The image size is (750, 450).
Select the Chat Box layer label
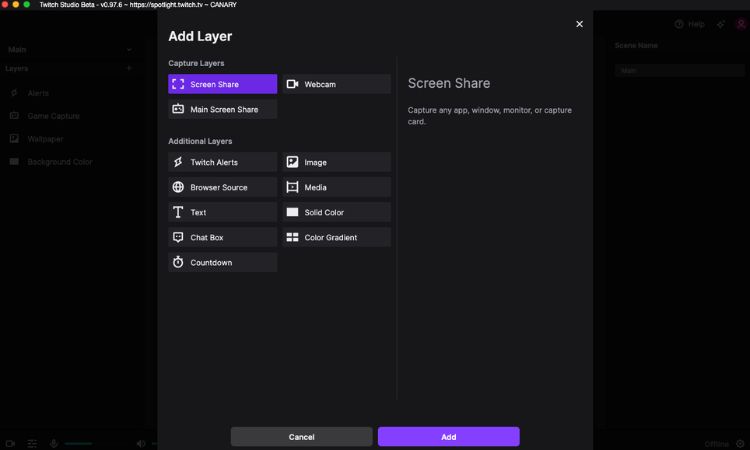point(207,237)
